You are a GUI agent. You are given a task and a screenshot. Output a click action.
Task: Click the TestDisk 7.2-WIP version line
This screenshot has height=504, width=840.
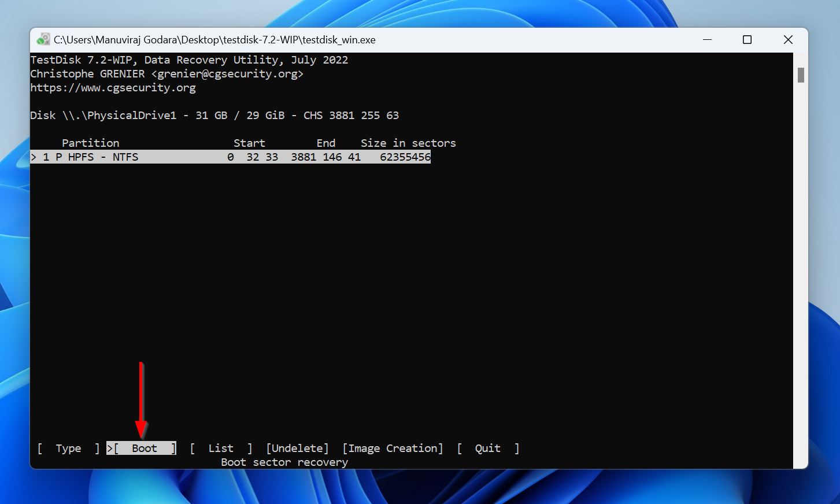pos(189,60)
